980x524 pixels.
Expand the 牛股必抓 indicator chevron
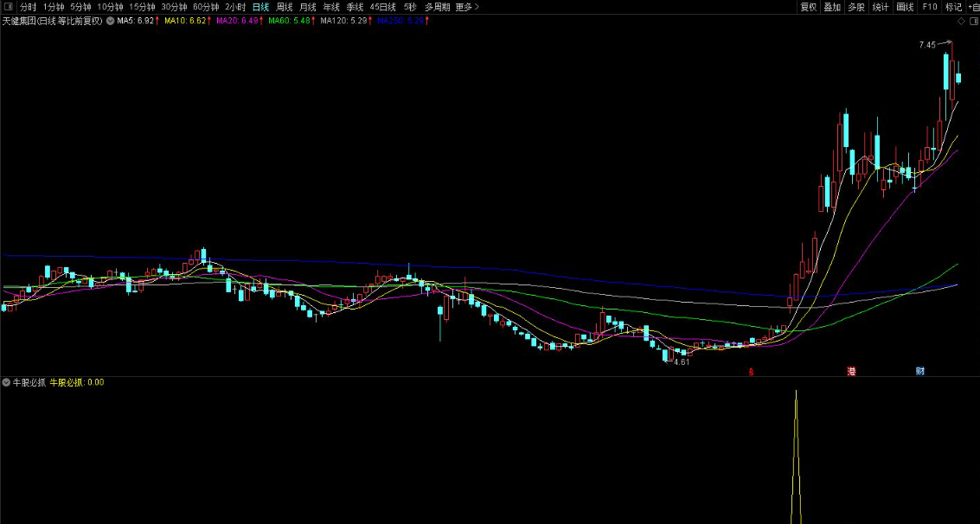tap(6, 382)
